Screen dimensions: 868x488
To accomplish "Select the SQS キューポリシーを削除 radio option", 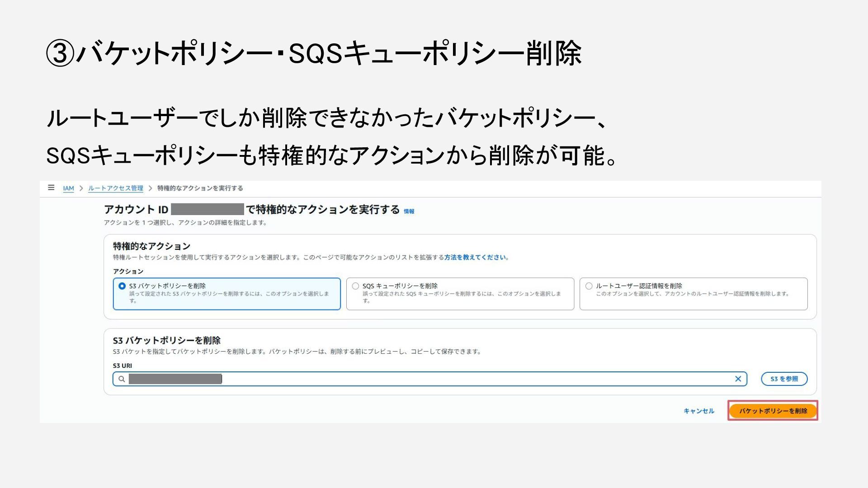I will pyautogui.click(x=355, y=286).
